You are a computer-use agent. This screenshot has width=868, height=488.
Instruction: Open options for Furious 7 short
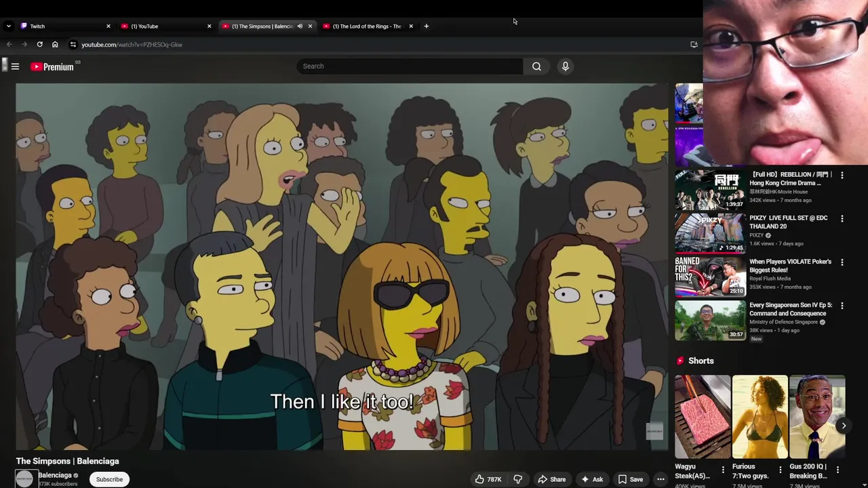point(781,470)
